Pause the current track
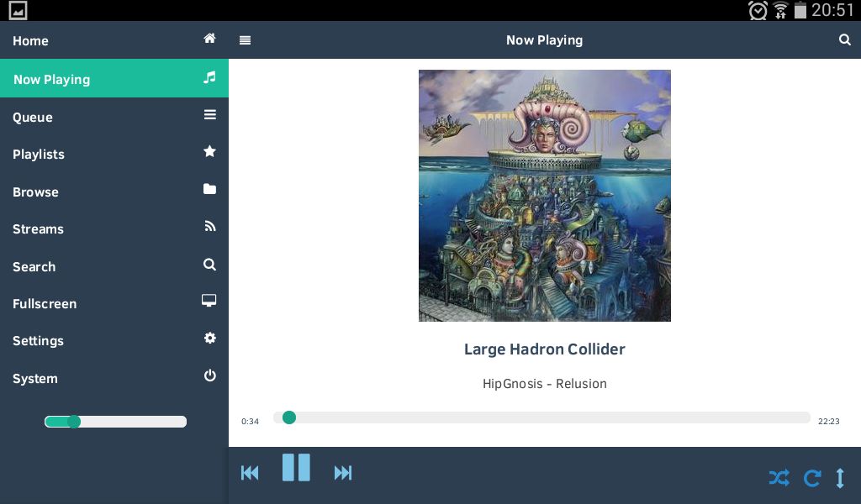 click(x=296, y=467)
